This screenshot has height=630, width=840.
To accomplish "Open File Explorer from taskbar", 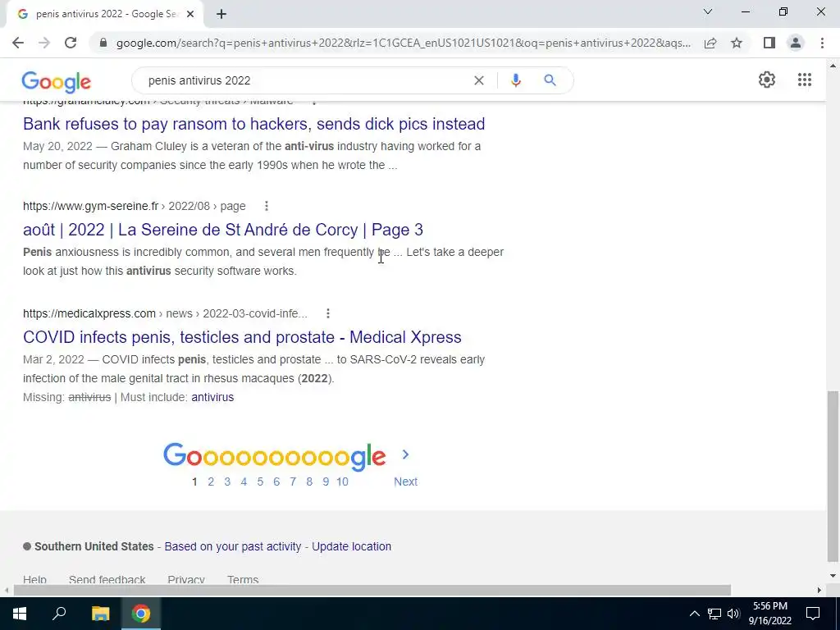I will (x=100, y=614).
